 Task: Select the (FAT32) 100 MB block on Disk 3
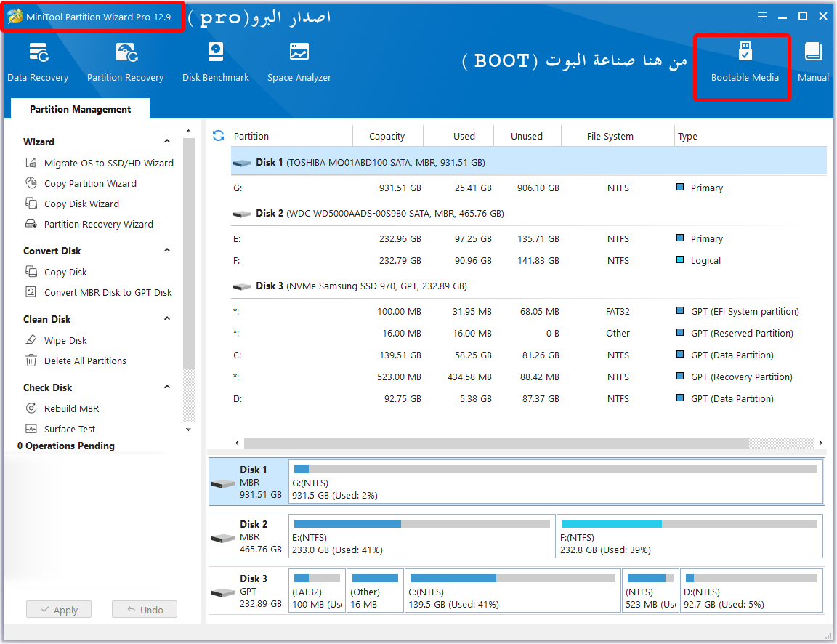pyautogui.click(x=317, y=591)
